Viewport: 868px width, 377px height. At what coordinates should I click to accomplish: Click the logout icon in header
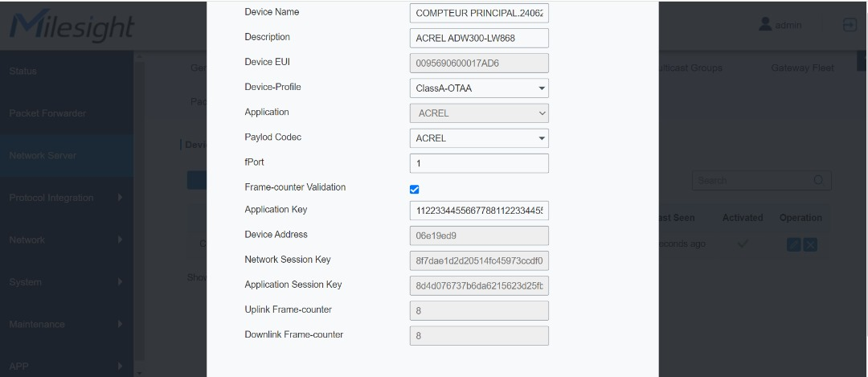[x=850, y=25]
